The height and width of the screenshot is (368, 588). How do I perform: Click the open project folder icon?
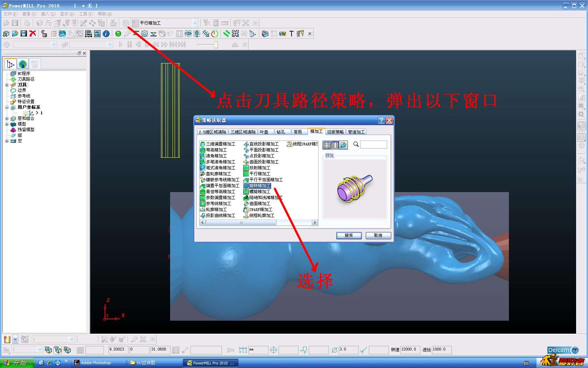coord(15,34)
